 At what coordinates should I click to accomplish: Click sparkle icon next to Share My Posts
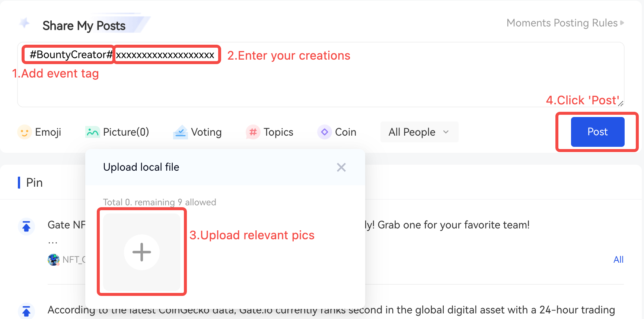25,23
